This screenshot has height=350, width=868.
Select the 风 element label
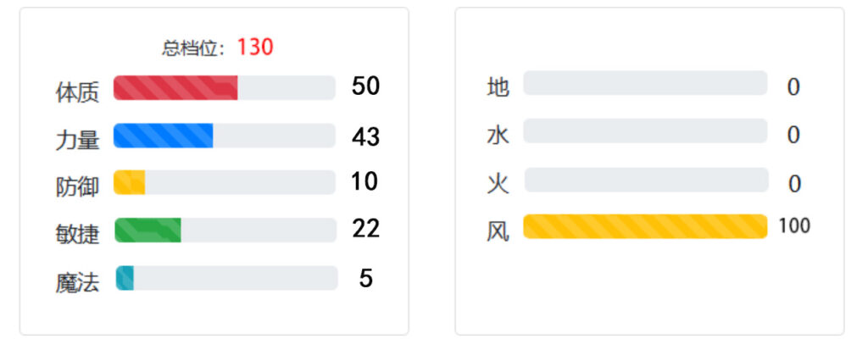pyautogui.click(x=498, y=231)
